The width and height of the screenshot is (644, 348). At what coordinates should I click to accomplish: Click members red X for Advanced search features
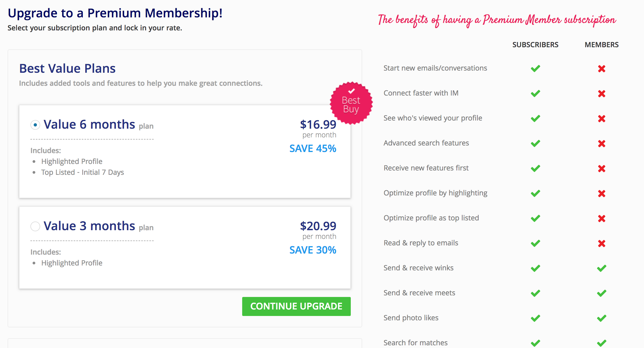pyautogui.click(x=602, y=144)
